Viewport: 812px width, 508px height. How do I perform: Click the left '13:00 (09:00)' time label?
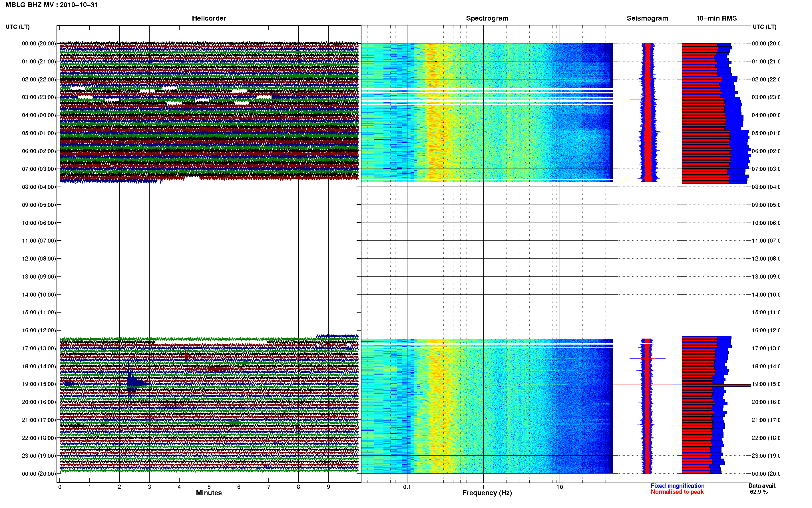[x=39, y=277]
